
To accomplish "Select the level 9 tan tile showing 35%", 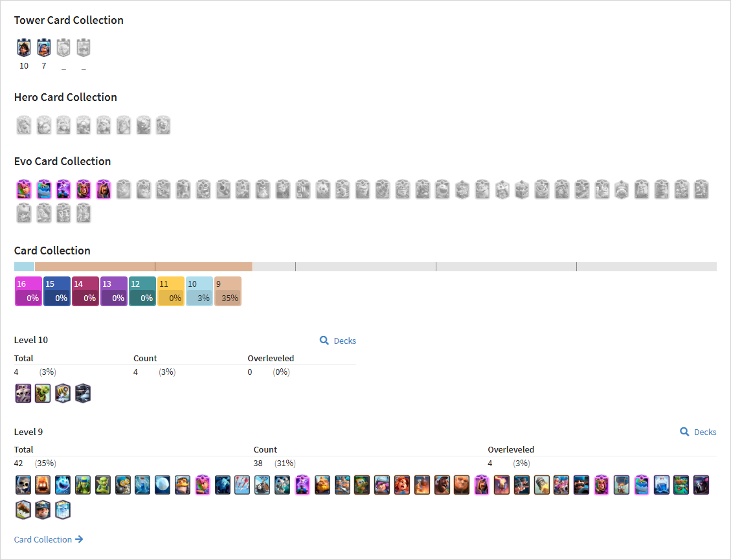I will pyautogui.click(x=228, y=291).
